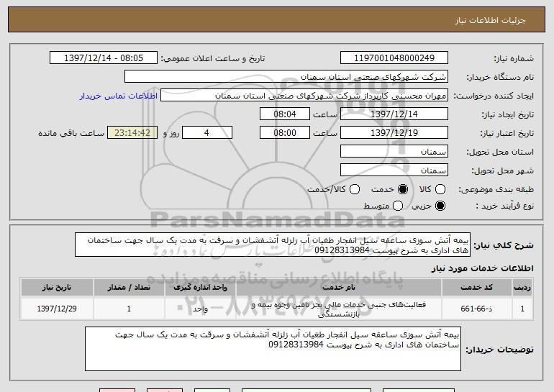Click the remaining time counter 23:14:42
The height and width of the screenshot is (392, 554).
132,133
